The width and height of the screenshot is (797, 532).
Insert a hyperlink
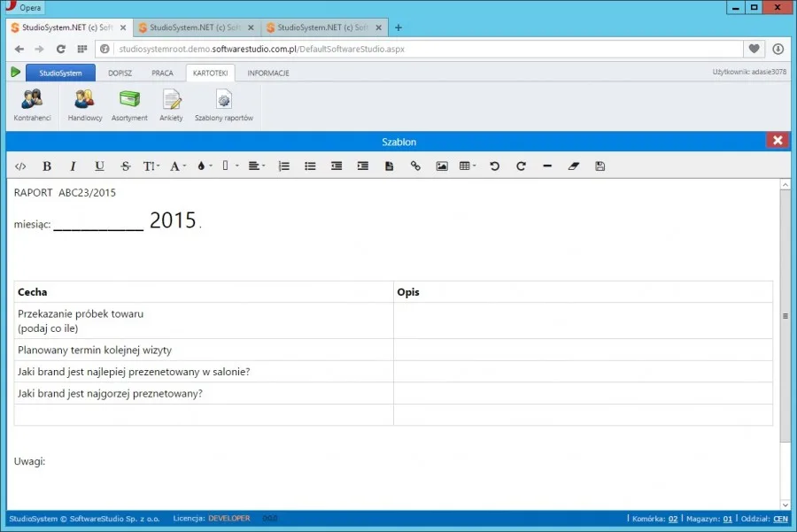pos(416,166)
